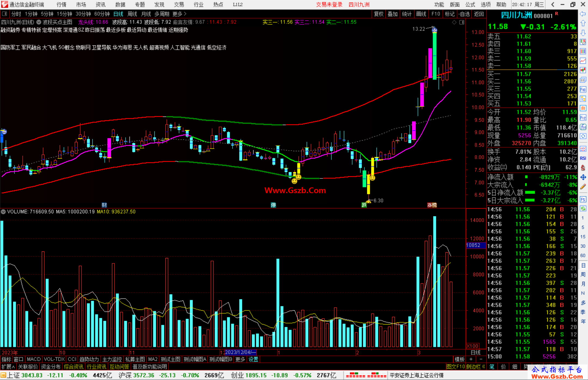Click the orange document icon in the sidebar
The height and width of the screenshot is (380, 588).
pos(583,108)
